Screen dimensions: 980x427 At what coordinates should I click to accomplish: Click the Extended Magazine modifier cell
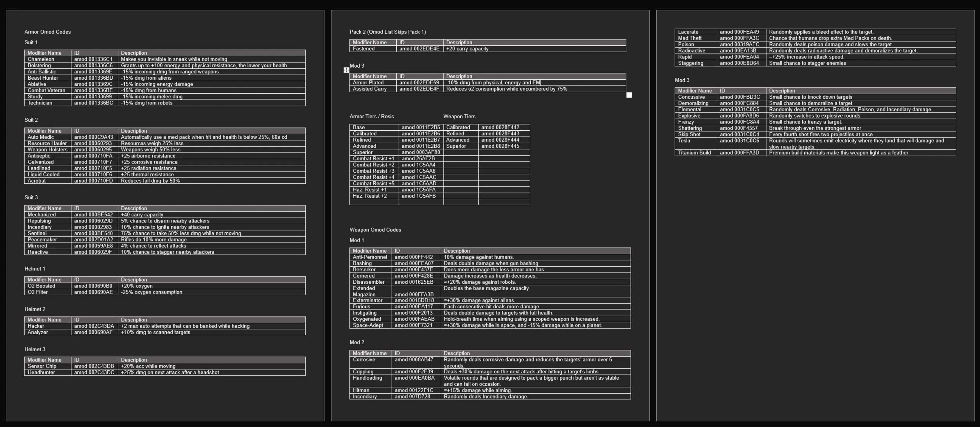[364, 291]
